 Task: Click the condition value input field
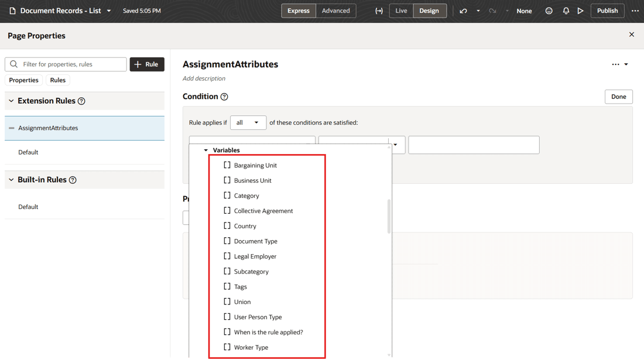(x=474, y=145)
